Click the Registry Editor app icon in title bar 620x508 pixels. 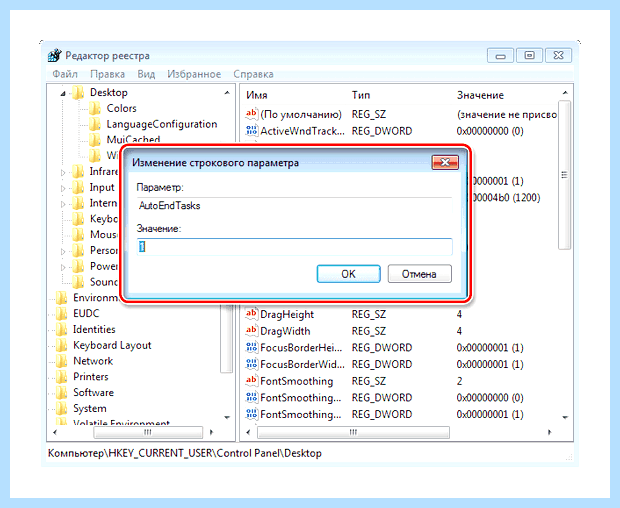55,55
